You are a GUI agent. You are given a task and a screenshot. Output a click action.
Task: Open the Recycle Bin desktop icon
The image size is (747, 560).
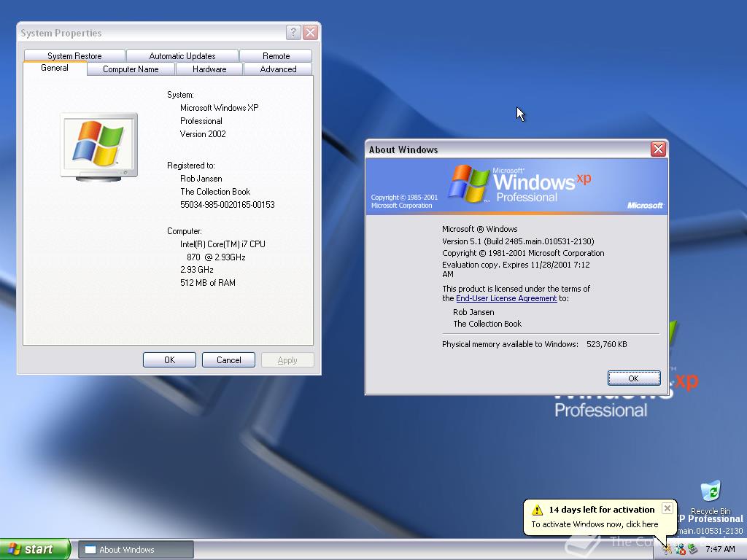point(711,497)
